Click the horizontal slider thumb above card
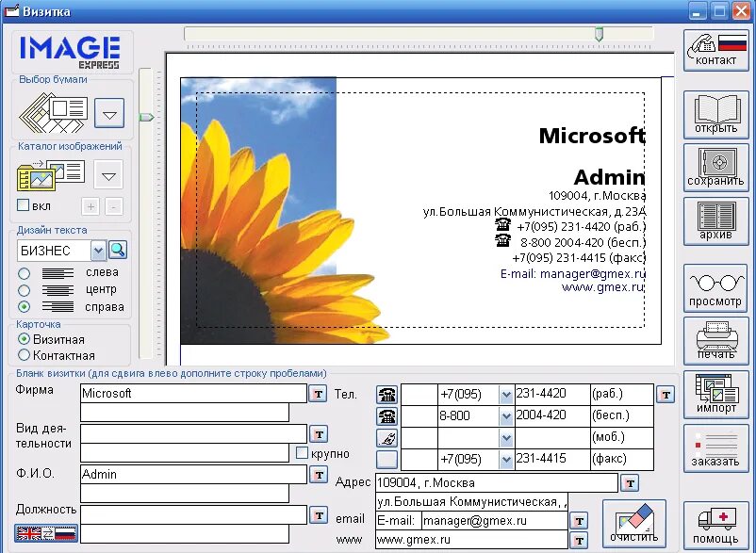756x553 pixels. coord(599,34)
